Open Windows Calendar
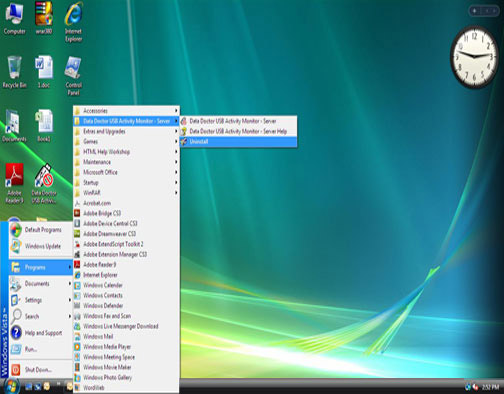This screenshot has width=504, height=394. tap(126, 285)
